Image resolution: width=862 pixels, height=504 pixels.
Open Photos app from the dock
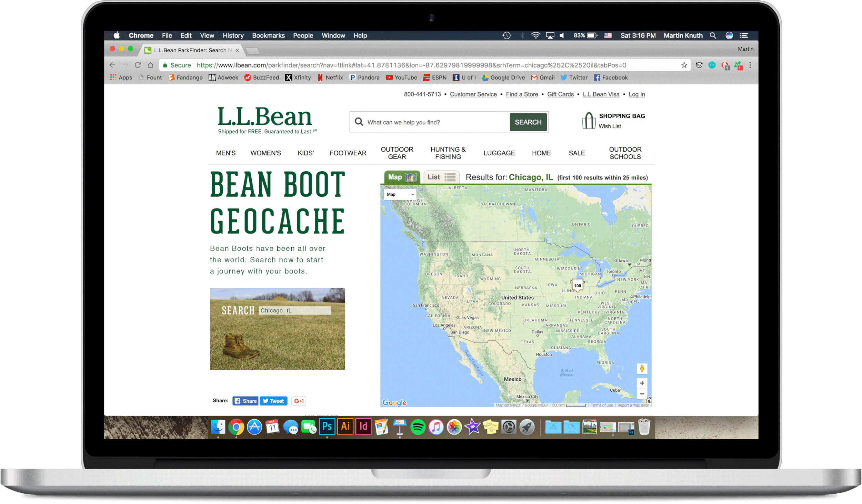(454, 427)
